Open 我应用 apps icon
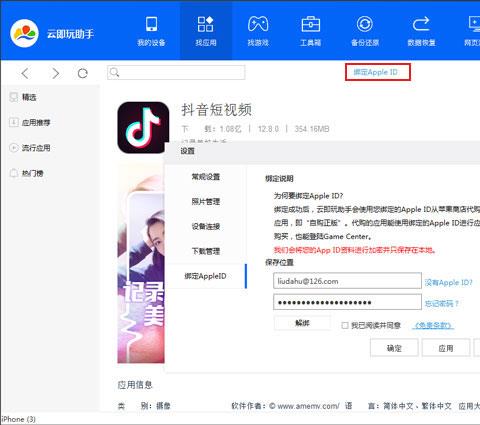The width and height of the screenshot is (480, 425). coord(205,24)
